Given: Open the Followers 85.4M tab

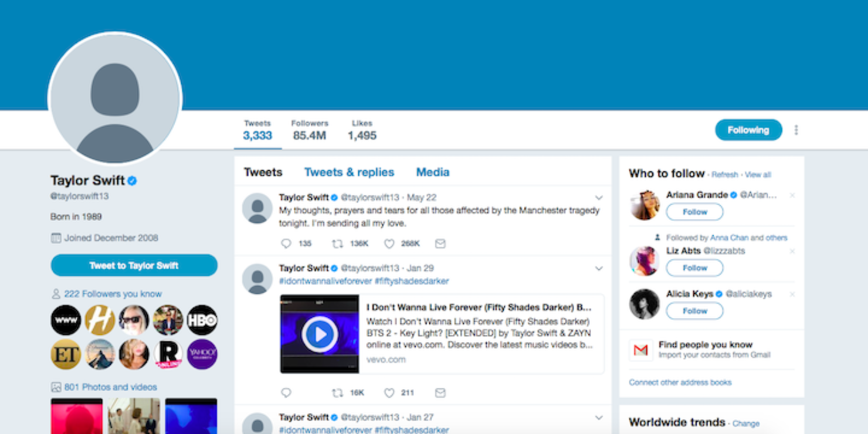Looking at the screenshot, I should (x=310, y=130).
